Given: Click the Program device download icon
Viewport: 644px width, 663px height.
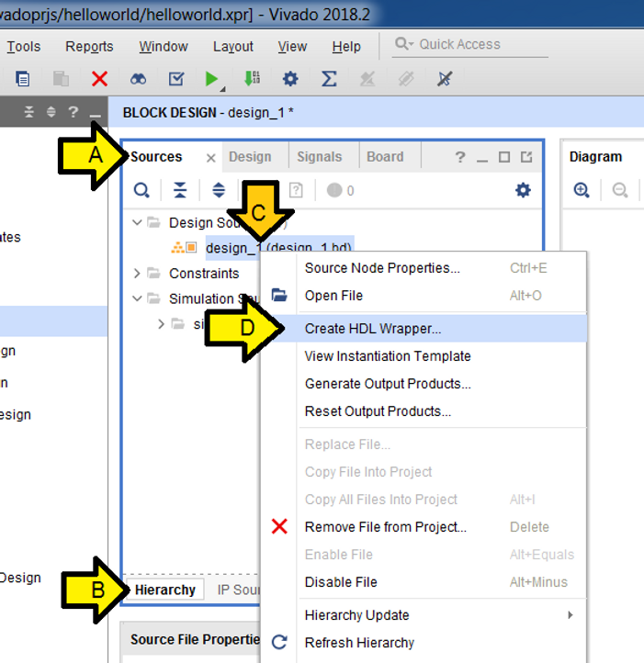Looking at the screenshot, I should click(x=253, y=79).
